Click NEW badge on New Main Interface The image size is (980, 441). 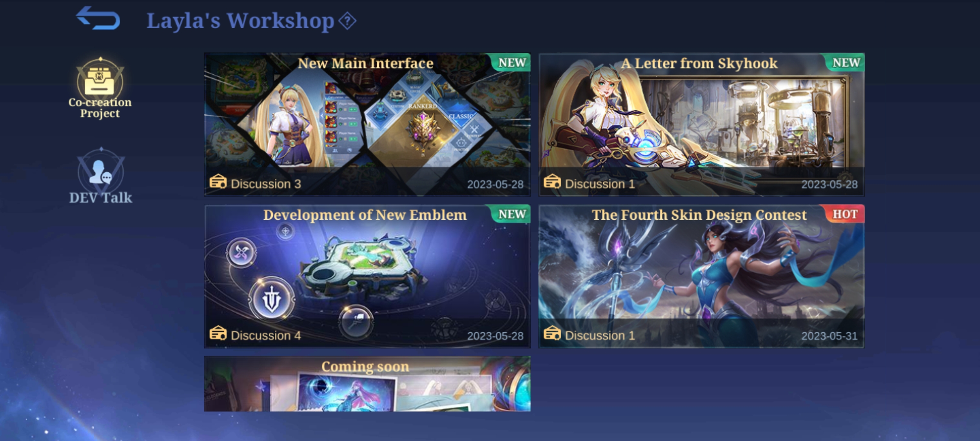511,62
